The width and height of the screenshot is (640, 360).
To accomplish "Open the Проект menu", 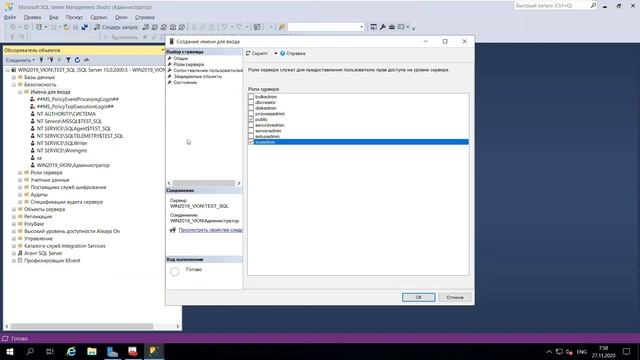I will tap(74, 17).
